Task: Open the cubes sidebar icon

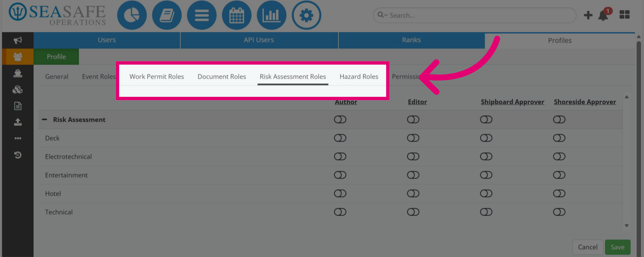Action: tap(18, 89)
